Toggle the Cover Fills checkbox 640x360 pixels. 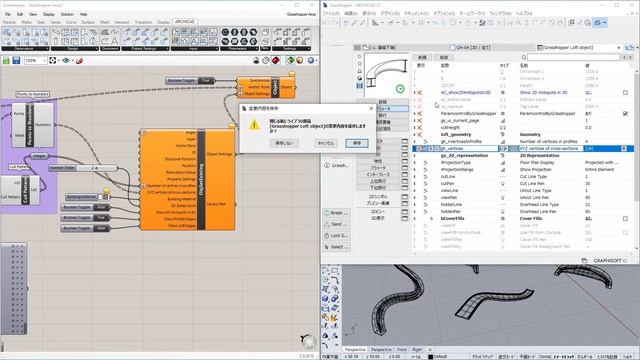625,219
